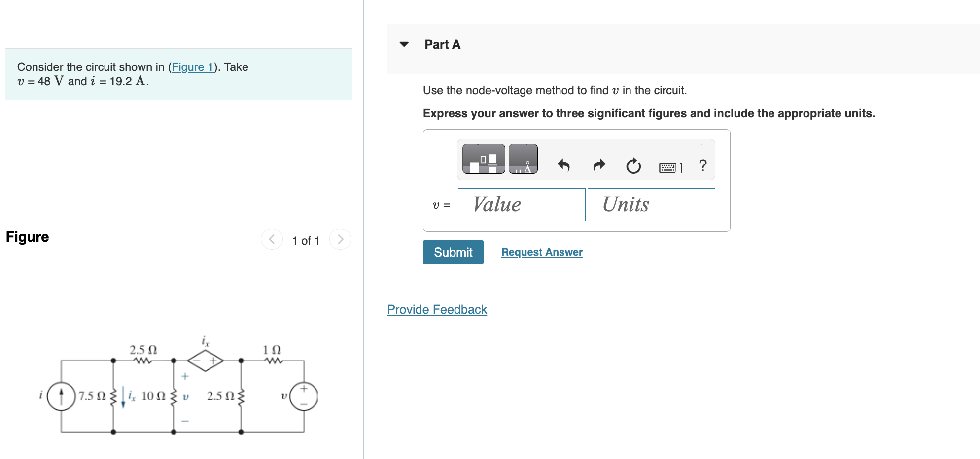
Task: Select the right-arrow figure navigation icon
Action: tap(340, 239)
